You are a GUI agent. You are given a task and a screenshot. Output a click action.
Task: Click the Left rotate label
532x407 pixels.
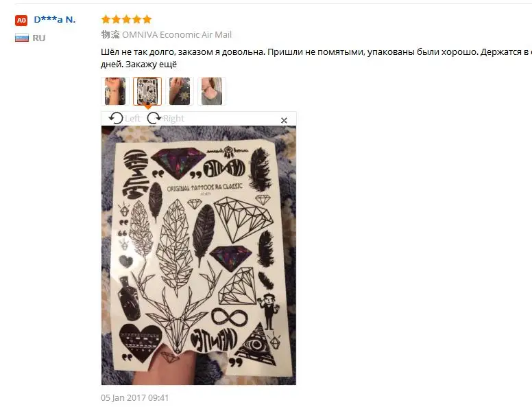tap(132, 119)
